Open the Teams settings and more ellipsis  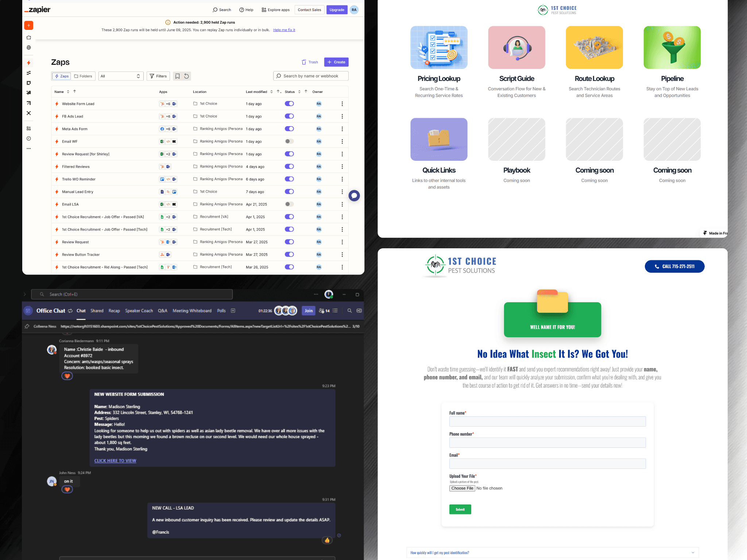(316, 294)
